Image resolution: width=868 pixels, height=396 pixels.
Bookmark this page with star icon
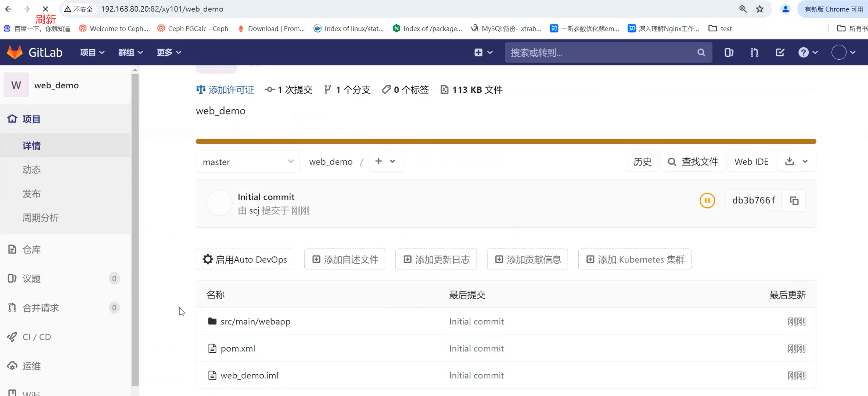pos(760,9)
